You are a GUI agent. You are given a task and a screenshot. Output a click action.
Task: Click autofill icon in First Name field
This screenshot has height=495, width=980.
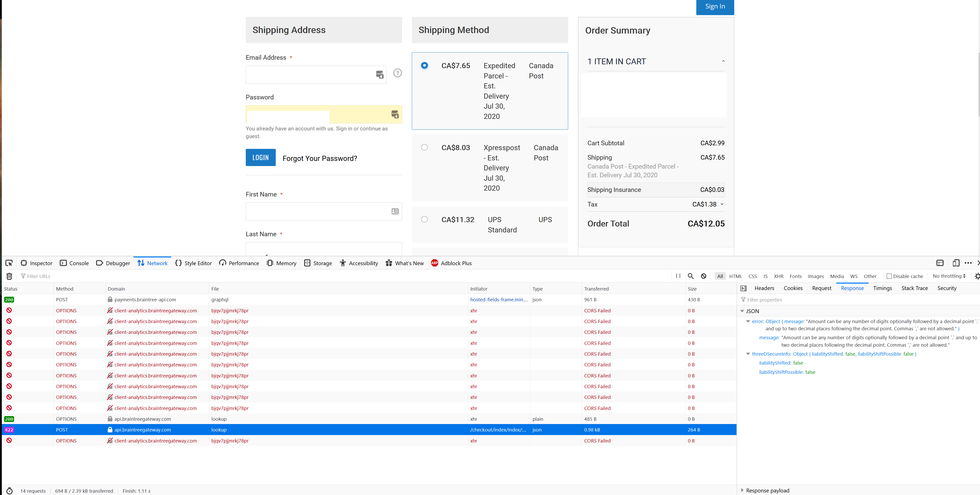[395, 211]
